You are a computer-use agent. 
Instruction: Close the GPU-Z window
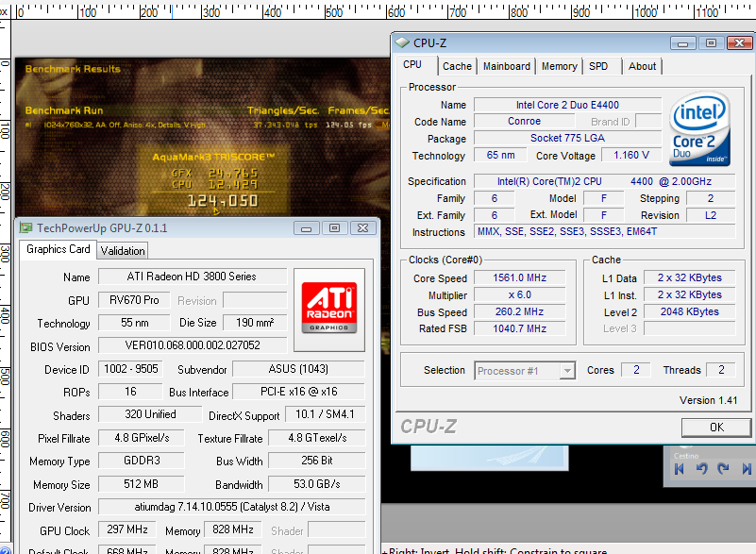(x=362, y=228)
